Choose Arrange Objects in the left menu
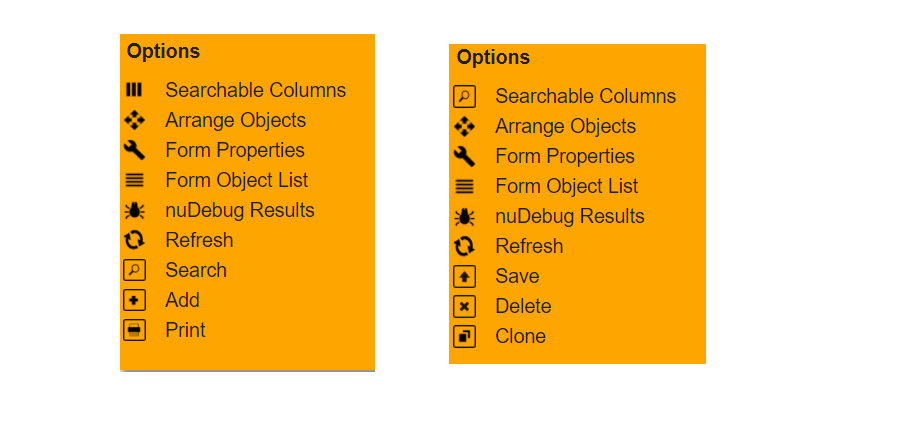Image resolution: width=901 pixels, height=429 pixels. point(235,120)
